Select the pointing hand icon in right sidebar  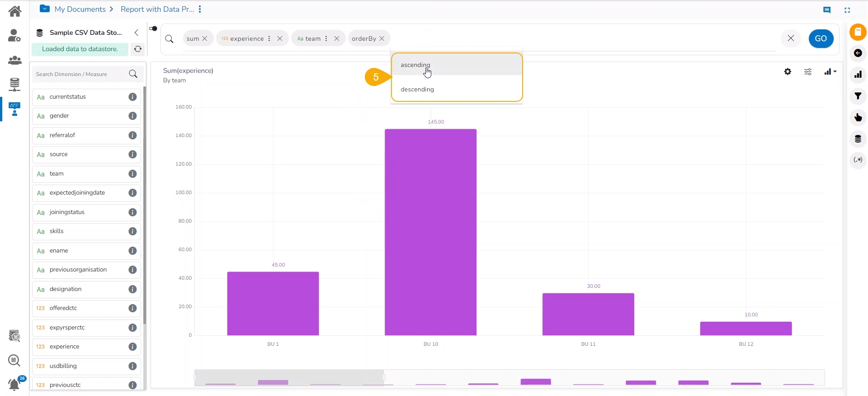coord(858,118)
